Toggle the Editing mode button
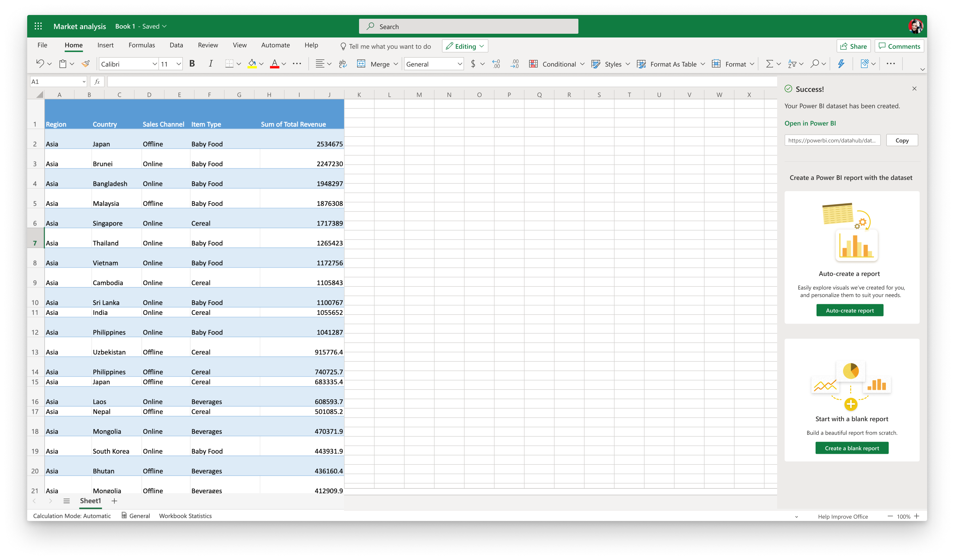Screen dimensions: 954x560 465,46
